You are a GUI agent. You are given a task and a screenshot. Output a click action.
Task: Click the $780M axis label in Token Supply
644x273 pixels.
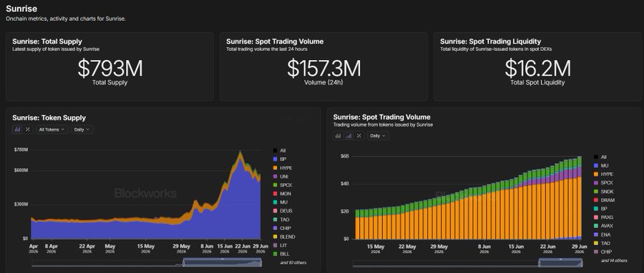pyautogui.click(x=21, y=150)
